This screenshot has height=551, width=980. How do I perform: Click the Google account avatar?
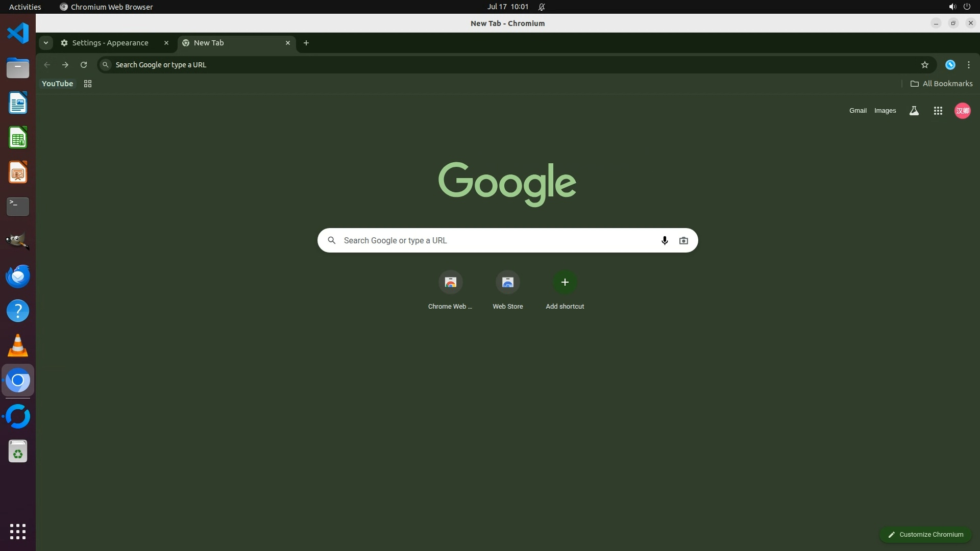(962, 111)
